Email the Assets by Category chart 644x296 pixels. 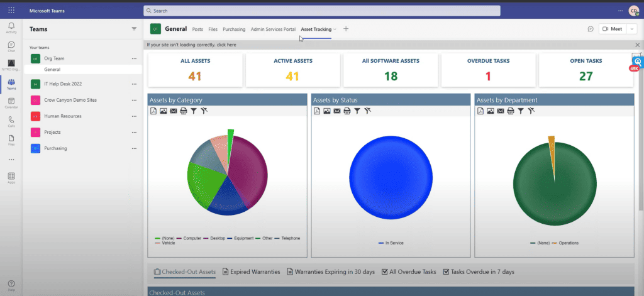pos(173,111)
